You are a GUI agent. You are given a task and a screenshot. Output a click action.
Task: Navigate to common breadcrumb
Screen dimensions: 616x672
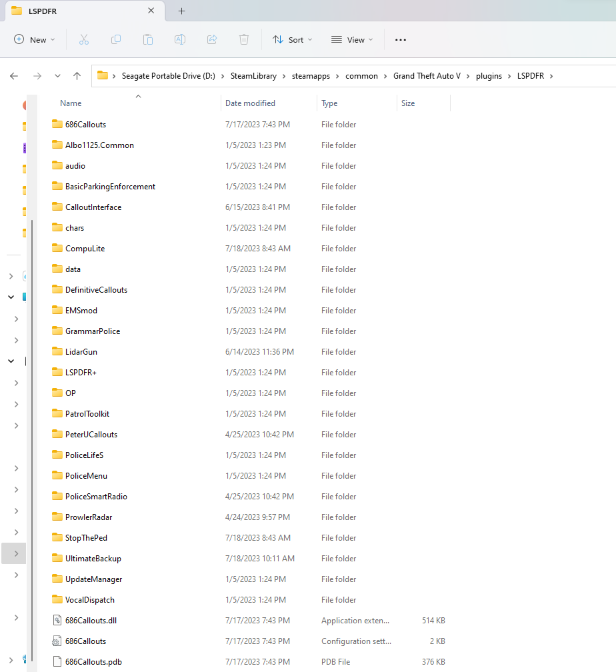[361, 76]
